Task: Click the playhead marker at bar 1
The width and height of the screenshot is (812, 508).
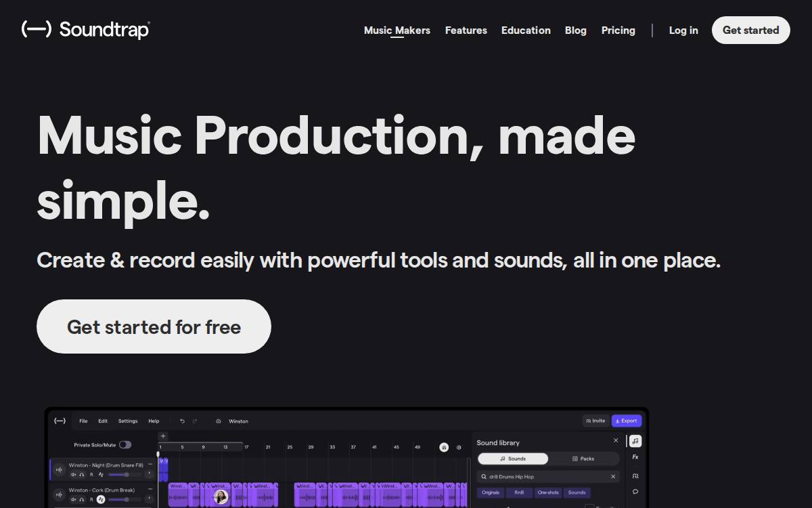Action: [158, 454]
